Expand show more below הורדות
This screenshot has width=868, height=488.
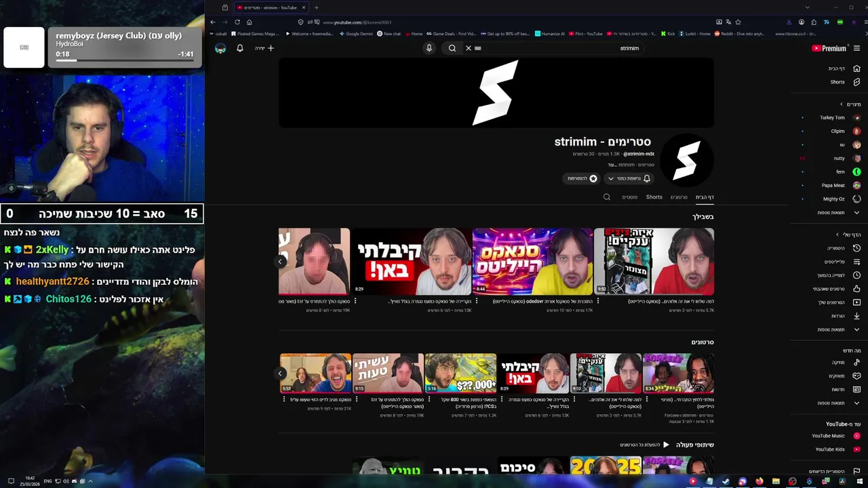click(x=840, y=329)
